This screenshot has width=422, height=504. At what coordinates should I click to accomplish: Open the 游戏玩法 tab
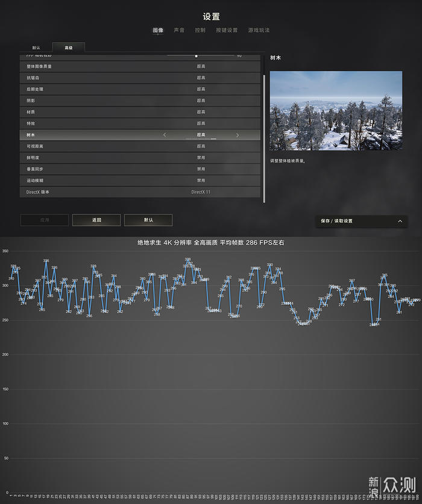click(x=259, y=30)
